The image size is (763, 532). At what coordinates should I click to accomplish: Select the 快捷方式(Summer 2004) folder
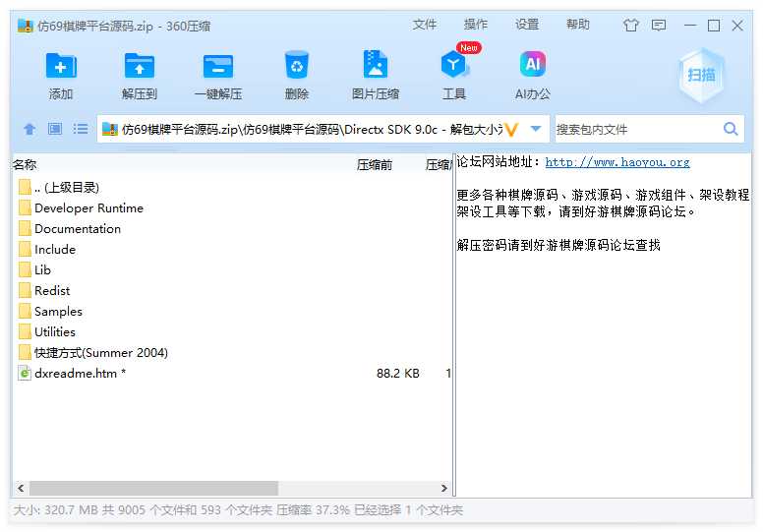pos(101,352)
